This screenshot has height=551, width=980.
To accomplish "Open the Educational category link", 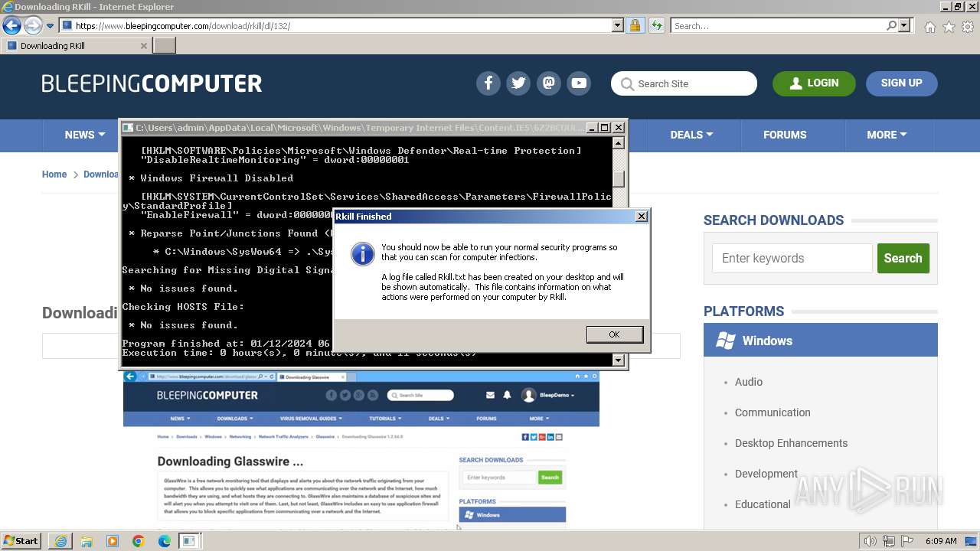I will (x=763, y=504).
